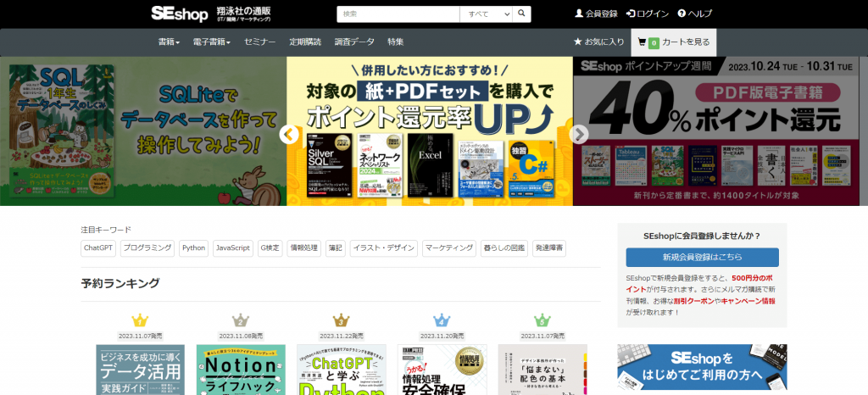868x395 pixels.
Task: Click the SEshop logo in header
Action: click(180, 14)
